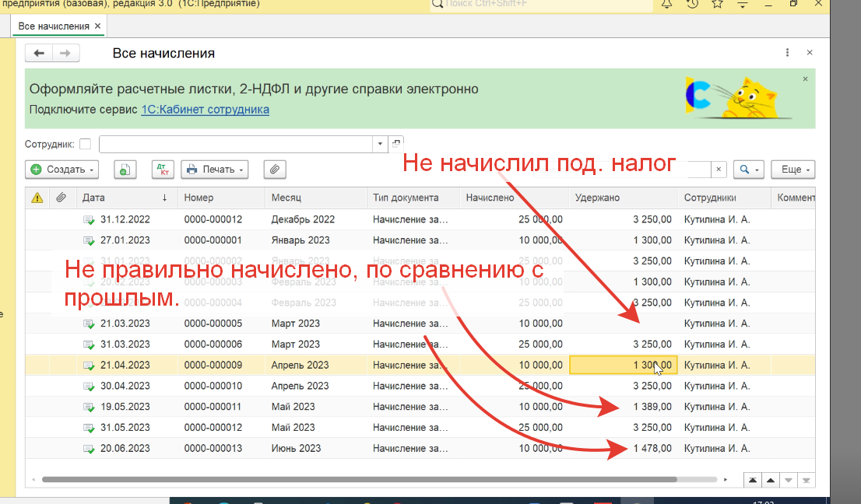Image resolution: width=861 pixels, height=504 pixels.
Task: Toggle the Сотрудник filter checkbox
Action: pyautogui.click(x=86, y=144)
